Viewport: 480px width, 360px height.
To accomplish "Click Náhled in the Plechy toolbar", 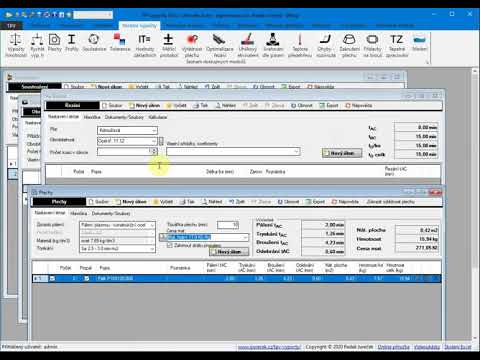I will click(212, 202).
